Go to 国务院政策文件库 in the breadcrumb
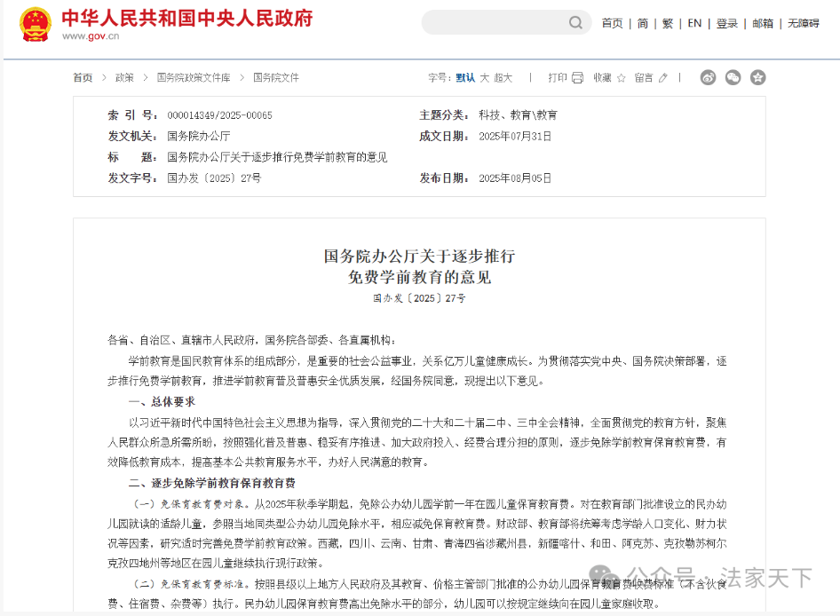 (x=194, y=78)
